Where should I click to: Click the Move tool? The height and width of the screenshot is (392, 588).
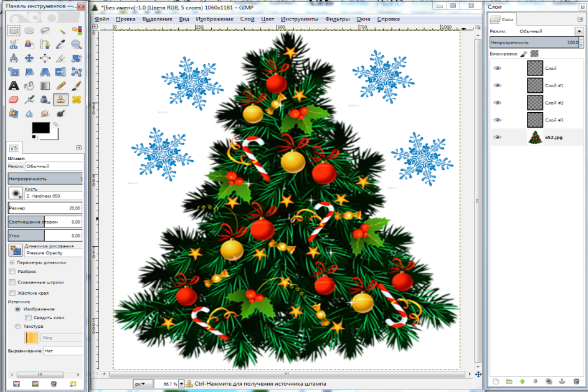click(x=29, y=58)
